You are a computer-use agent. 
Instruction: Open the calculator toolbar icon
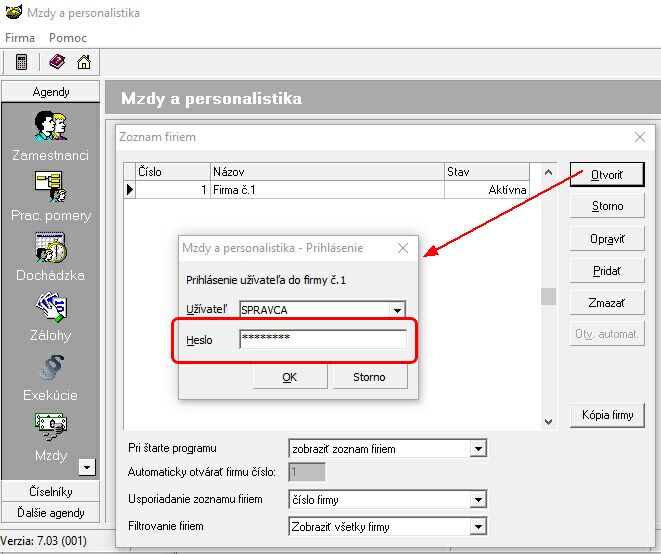coord(21,62)
